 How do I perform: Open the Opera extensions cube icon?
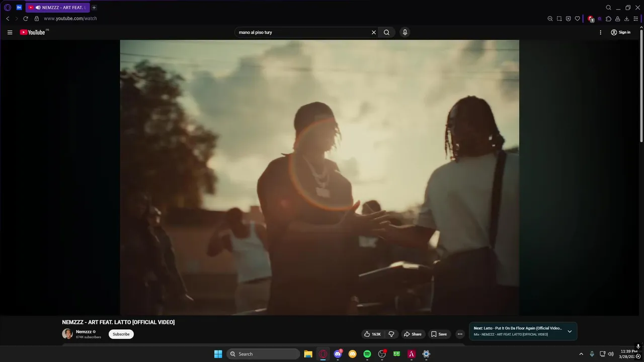coord(608,19)
